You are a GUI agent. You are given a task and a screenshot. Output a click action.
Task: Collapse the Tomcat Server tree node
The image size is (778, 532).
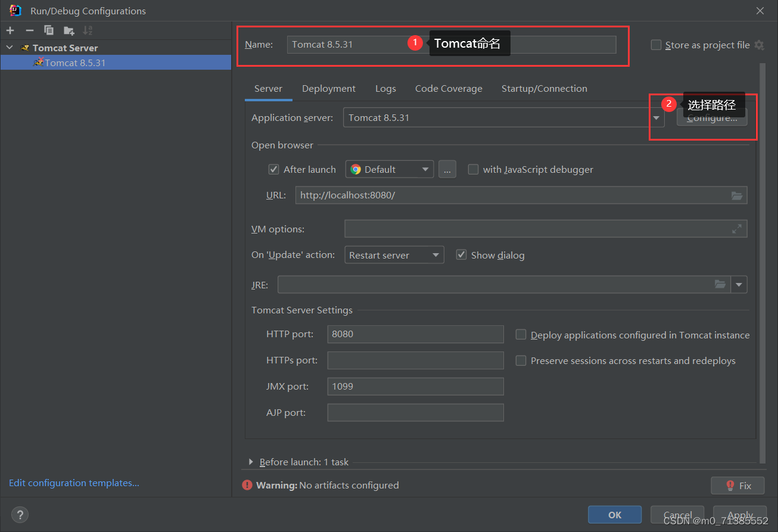[x=10, y=48]
